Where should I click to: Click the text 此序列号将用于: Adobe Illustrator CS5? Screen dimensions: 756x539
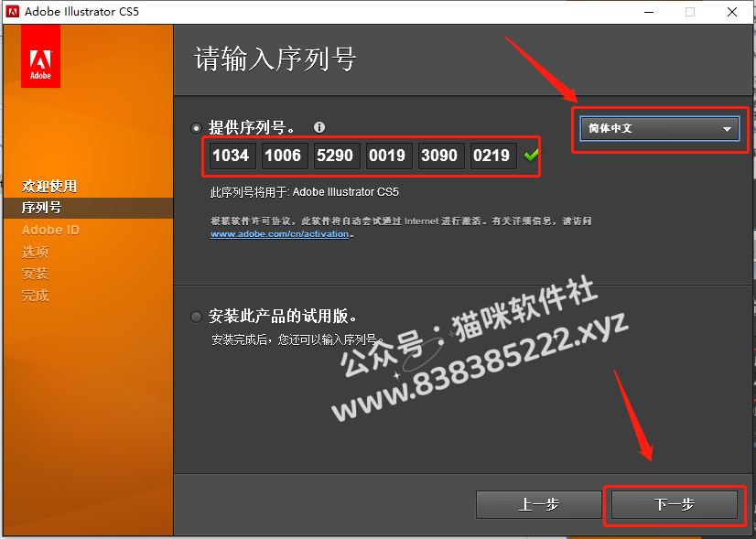305,192
